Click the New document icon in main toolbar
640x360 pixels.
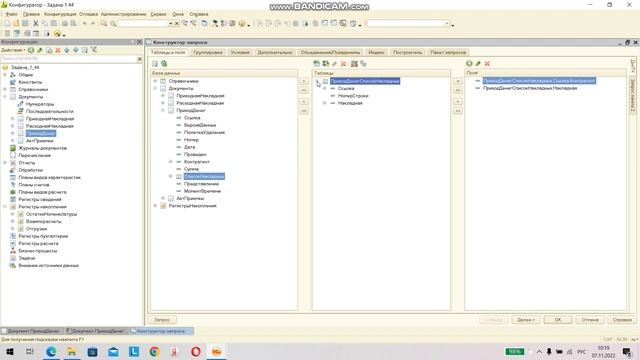click(7, 24)
